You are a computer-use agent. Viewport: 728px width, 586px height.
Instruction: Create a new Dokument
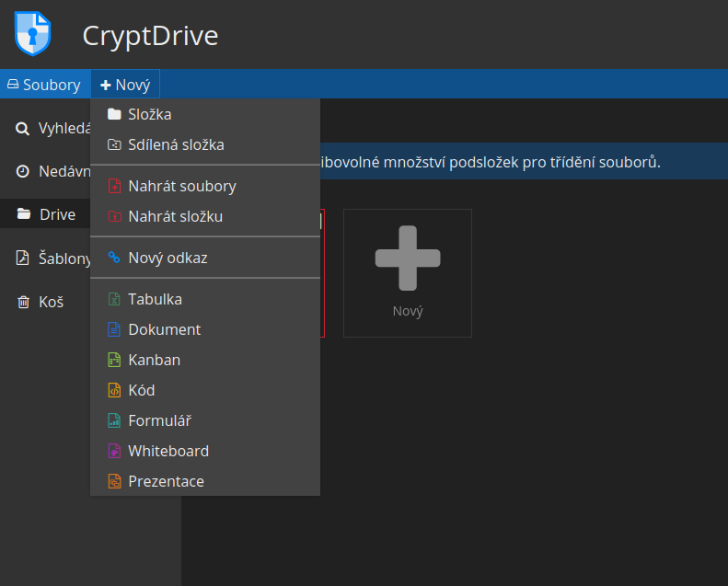point(164,329)
